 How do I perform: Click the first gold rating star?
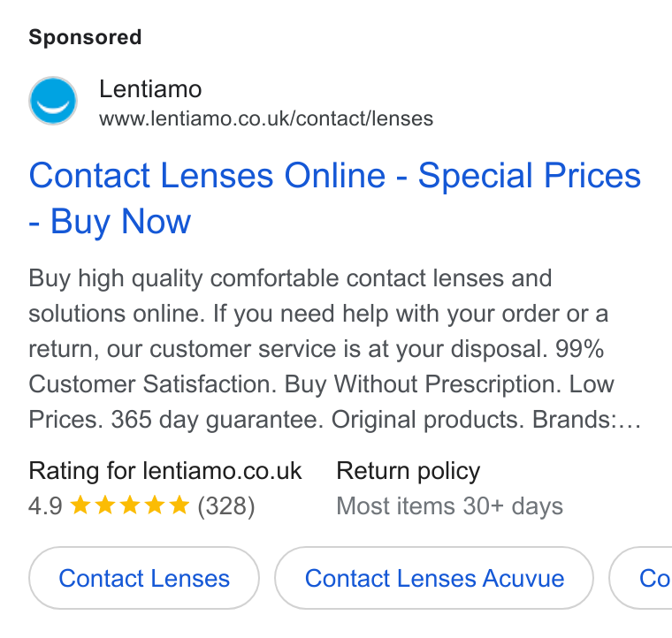(80, 505)
